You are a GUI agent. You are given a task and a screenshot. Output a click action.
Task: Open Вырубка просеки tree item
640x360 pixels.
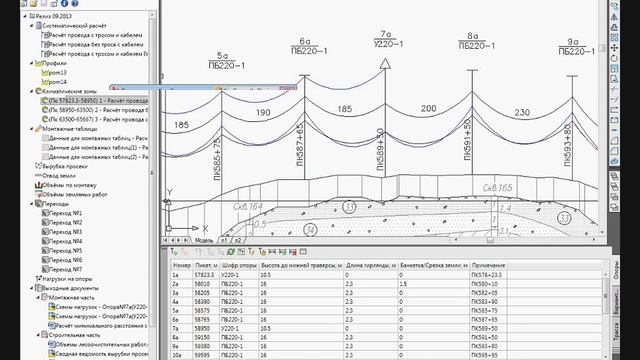click(x=61, y=167)
